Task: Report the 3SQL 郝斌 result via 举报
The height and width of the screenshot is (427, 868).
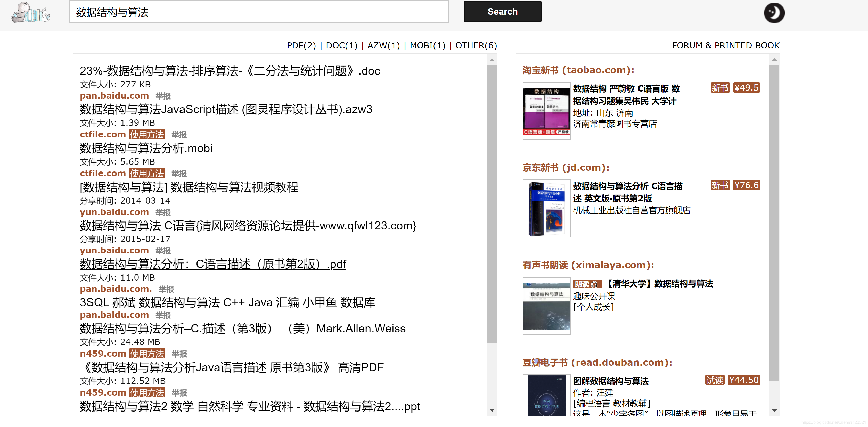Action: tap(163, 315)
